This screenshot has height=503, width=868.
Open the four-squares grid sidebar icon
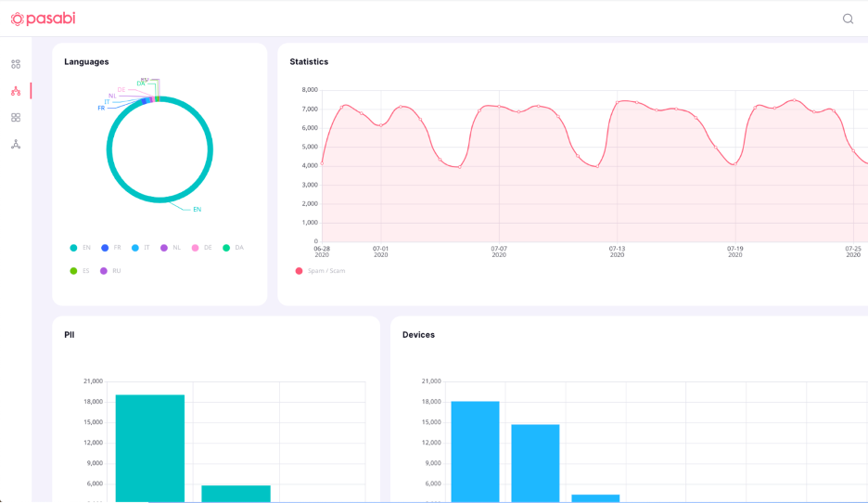pyautogui.click(x=16, y=118)
